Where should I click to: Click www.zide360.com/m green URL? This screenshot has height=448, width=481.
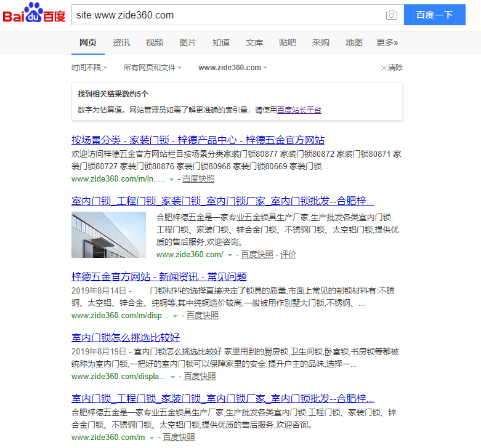pyautogui.click(x=108, y=438)
